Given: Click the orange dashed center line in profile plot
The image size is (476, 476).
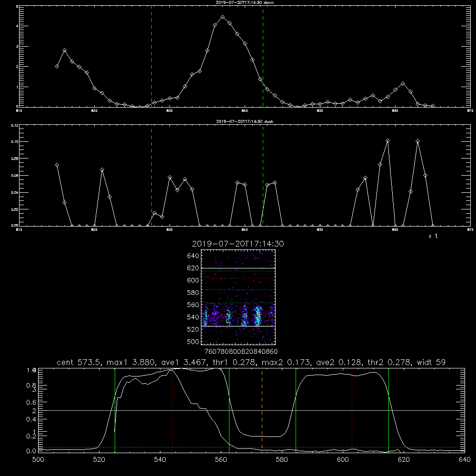Looking at the screenshot, I should click(262, 410).
